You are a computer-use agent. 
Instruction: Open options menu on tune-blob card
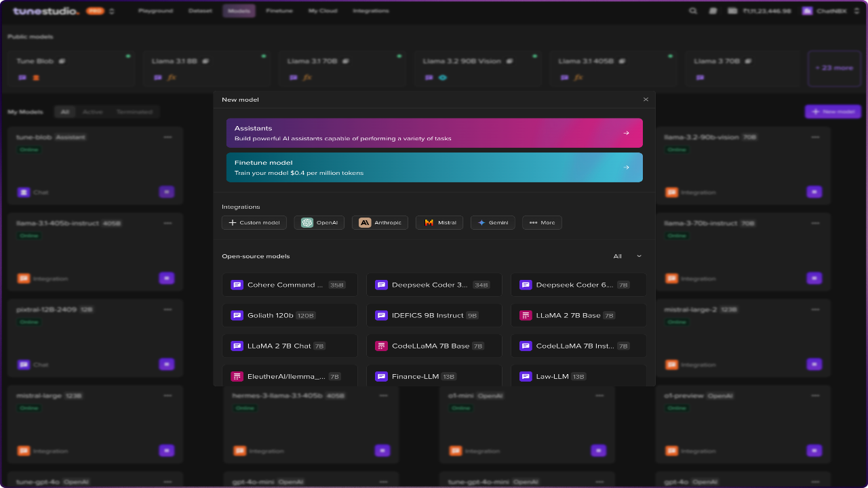click(167, 137)
